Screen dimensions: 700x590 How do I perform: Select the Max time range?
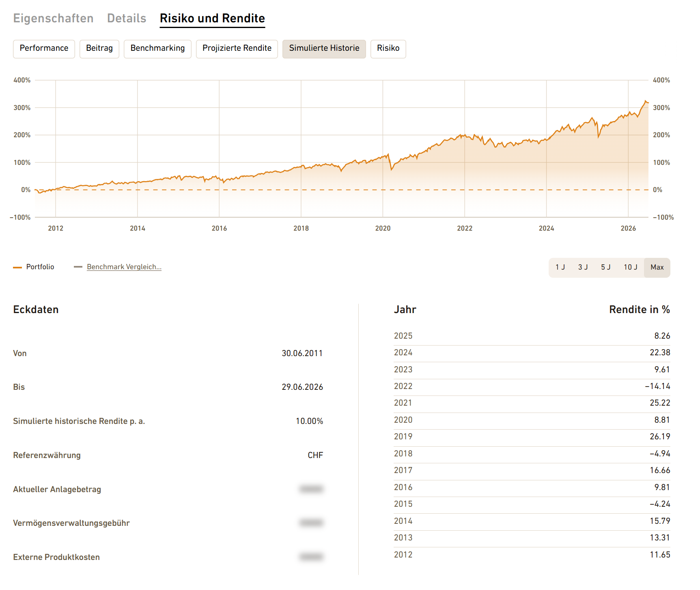coord(657,267)
